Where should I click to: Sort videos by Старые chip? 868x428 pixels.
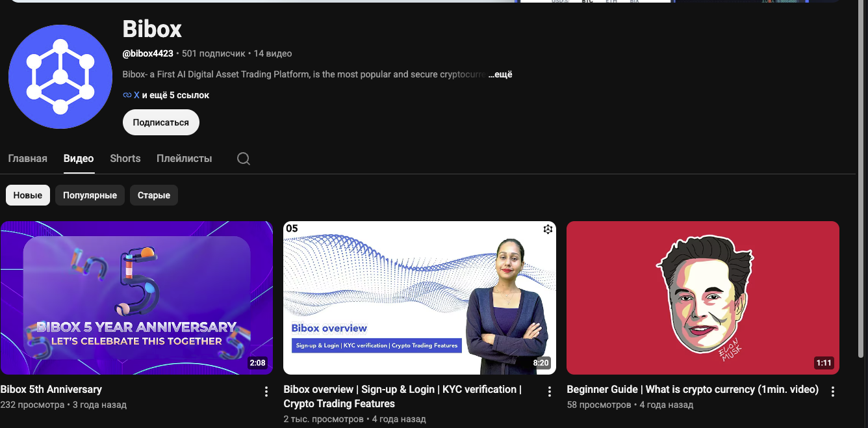pyautogui.click(x=154, y=195)
